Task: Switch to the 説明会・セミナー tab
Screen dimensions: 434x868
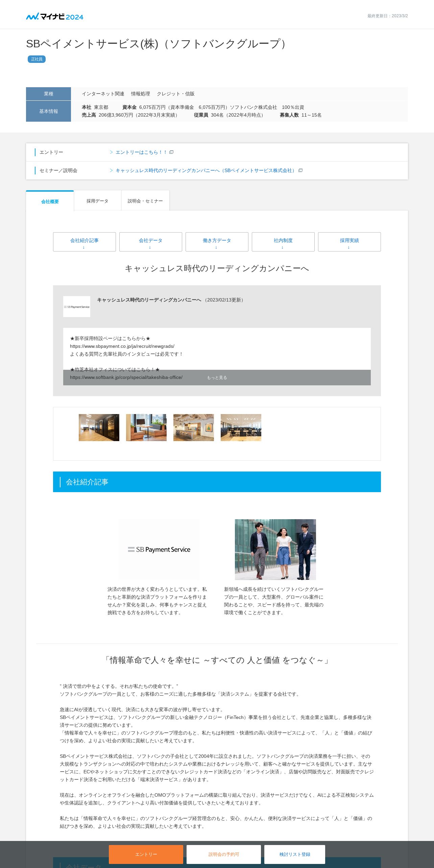Action: [x=145, y=201]
